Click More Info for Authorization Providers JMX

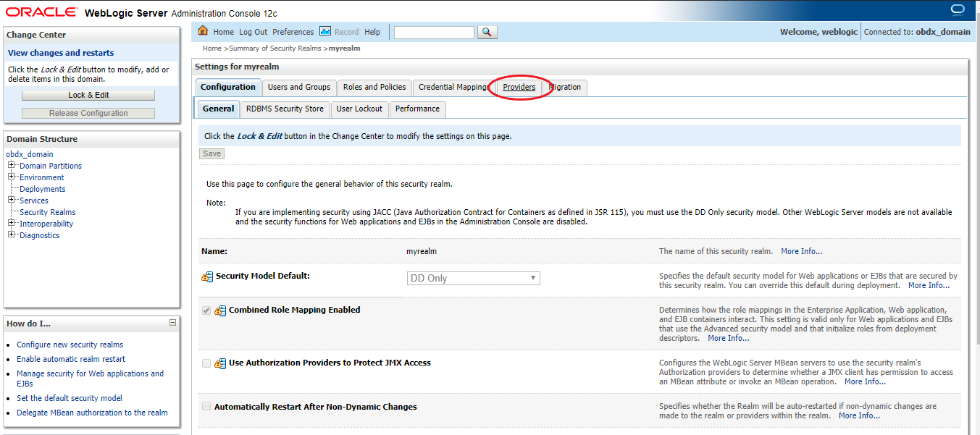866,381
